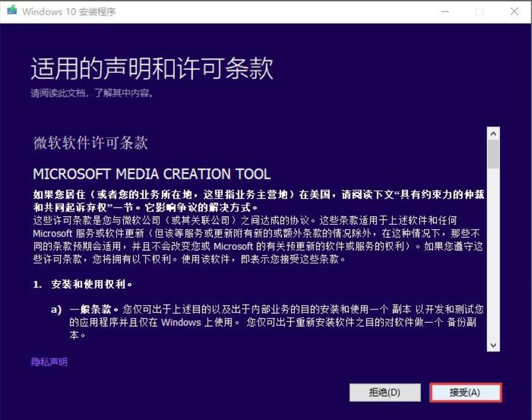
Task: Click the 接受(A) accept button
Action: click(465, 393)
